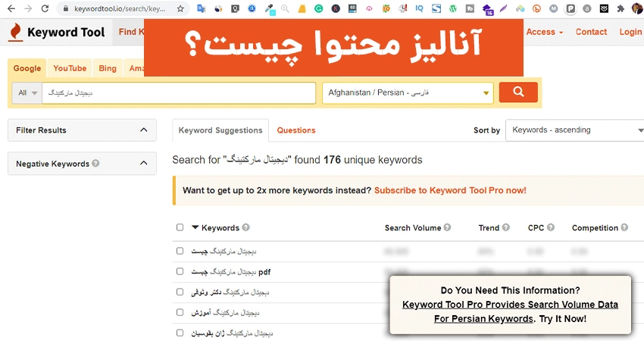
Task: Open the blue IQ extension icon
Action: (x=419, y=8)
